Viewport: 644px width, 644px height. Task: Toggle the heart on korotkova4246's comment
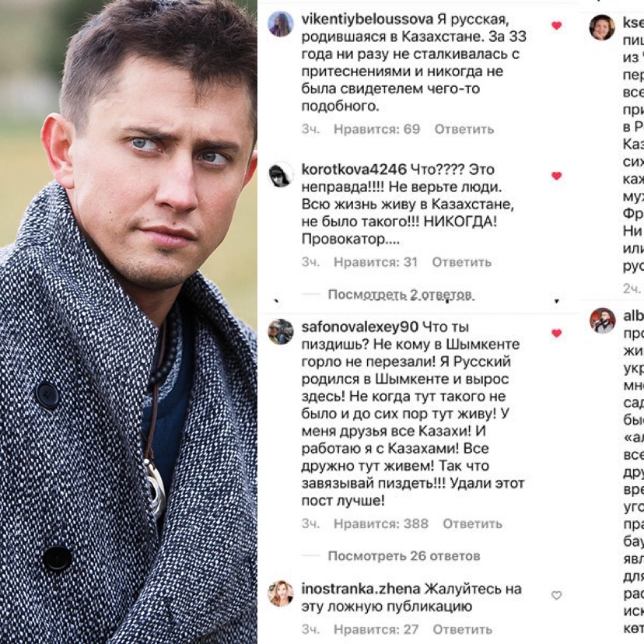[557, 176]
